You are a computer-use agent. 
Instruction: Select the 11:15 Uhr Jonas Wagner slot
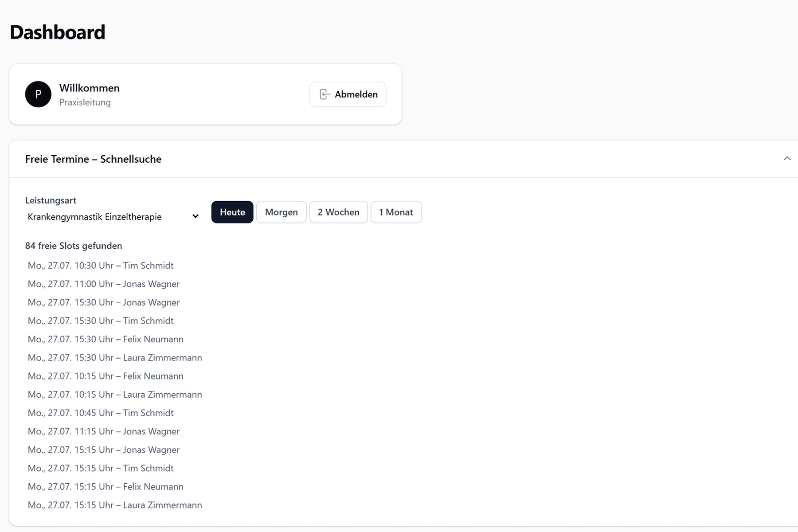pos(104,431)
